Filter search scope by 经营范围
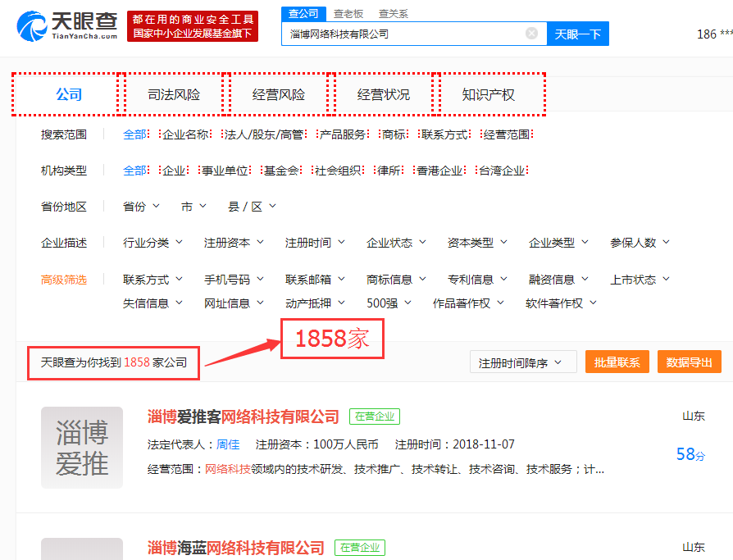The image size is (733, 560). [x=507, y=134]
